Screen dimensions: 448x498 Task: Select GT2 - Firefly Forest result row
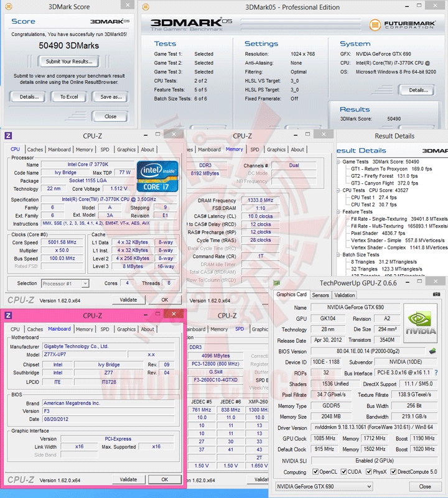[x=384, y=176]
